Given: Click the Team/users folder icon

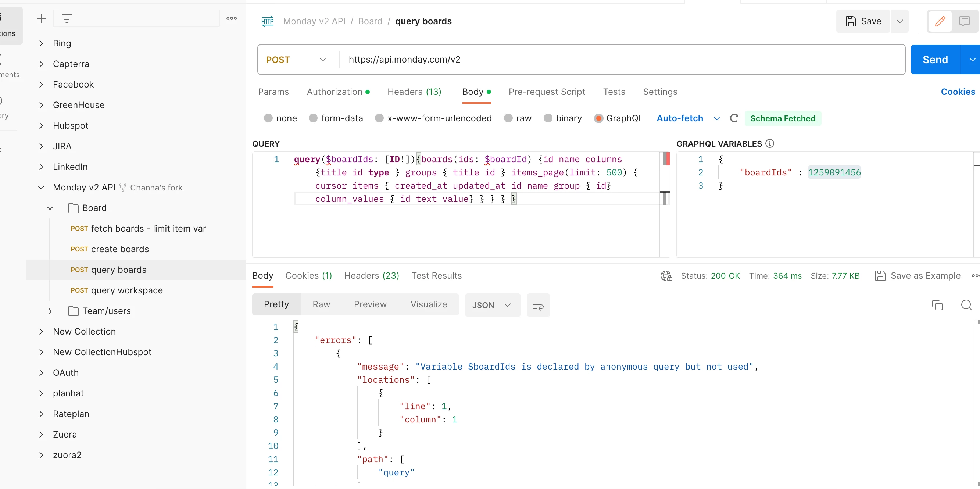Looking at the screenshot, I should [x=73, y=311].
